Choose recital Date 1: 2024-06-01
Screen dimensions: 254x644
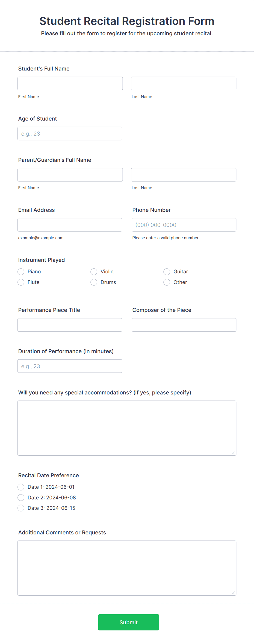pyautogui.click(x=21, y=487)
